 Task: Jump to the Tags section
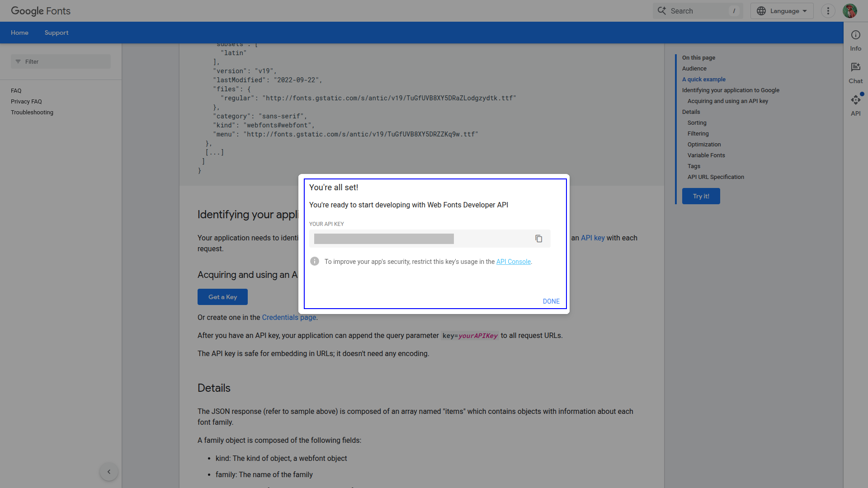pyautogui.click(x=693, y=166)
